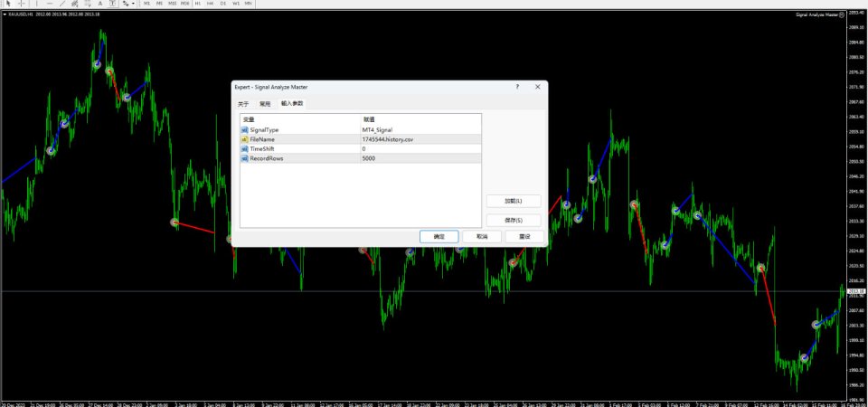This screenshot has height=407, width=868.
Task: Switch chart to MN timeframe
Action: pyautogui.click(x=248, y=4)
